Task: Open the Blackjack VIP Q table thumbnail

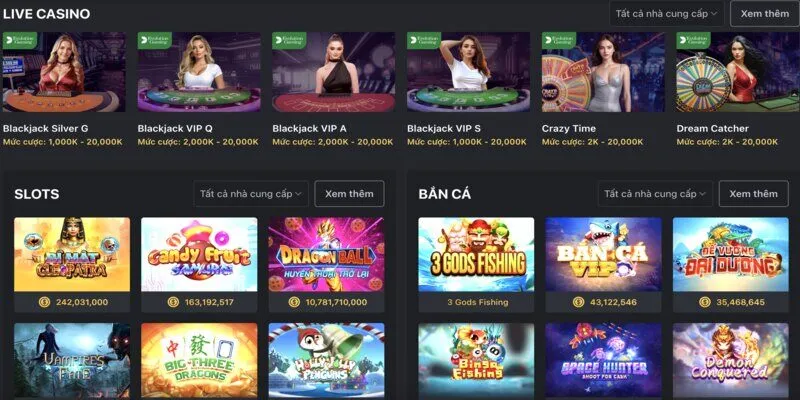Action: pyautogui.click(x=199, y=72)
